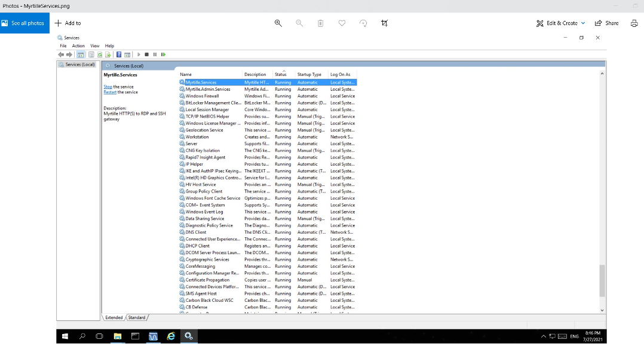
Task: Start the selected service using toolbar play icon
Action: [x=139, y=54]
